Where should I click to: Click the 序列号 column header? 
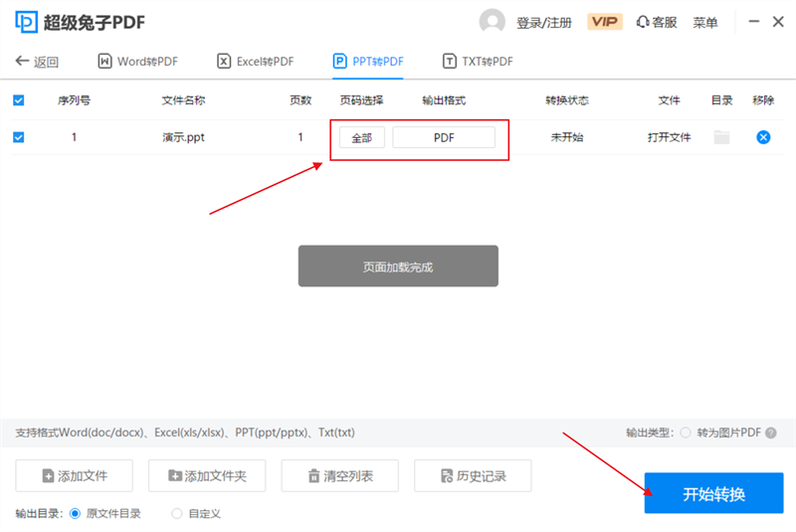click(x=74, y=100)
